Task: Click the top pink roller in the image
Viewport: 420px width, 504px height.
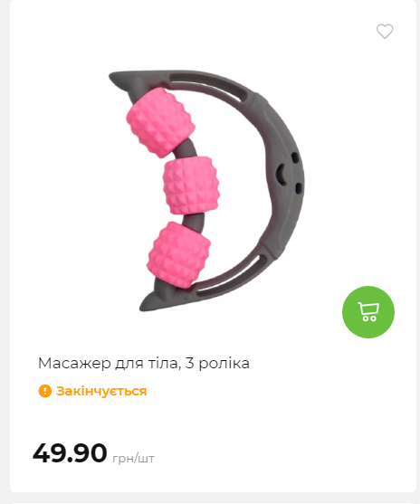Action: pyautogui.click(x=160, y=122)
